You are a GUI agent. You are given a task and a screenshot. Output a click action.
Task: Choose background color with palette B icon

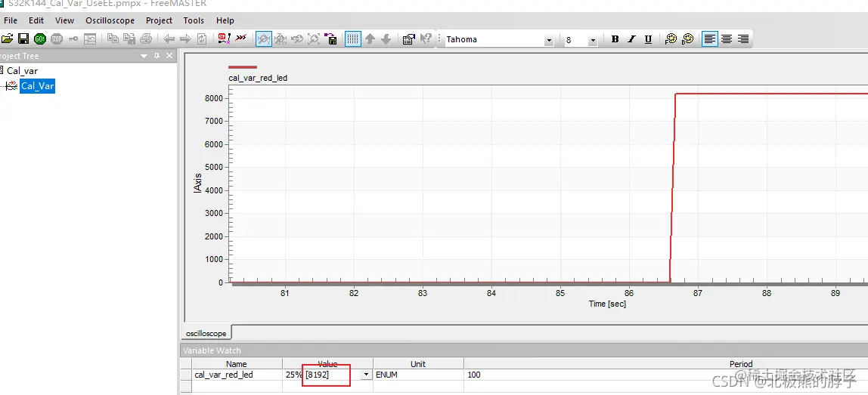(x=687, y=39)
